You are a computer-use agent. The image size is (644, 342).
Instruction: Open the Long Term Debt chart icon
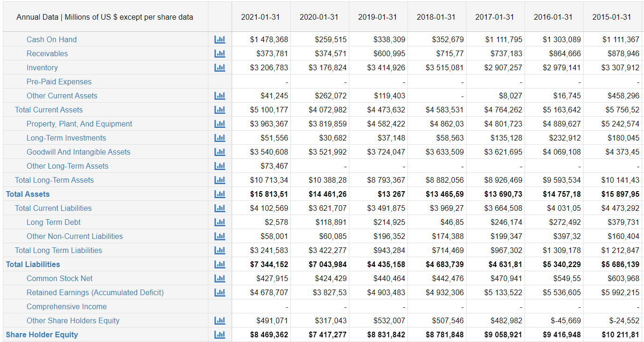220,222
